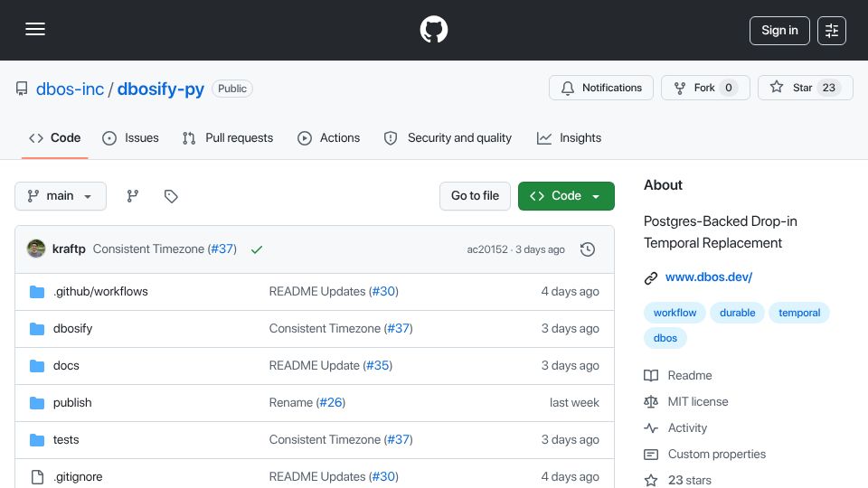Click 'last week' in publish row
This screenshot has height=488, width=868.
574,403
